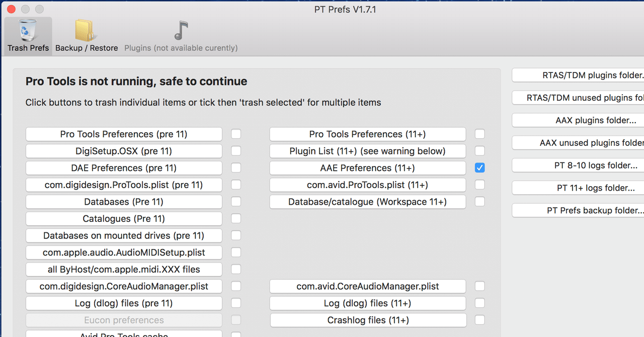The width and height of the screenshot is (644, 337).
Task: Open the AAX plugins folder
Action: [579, 120]
